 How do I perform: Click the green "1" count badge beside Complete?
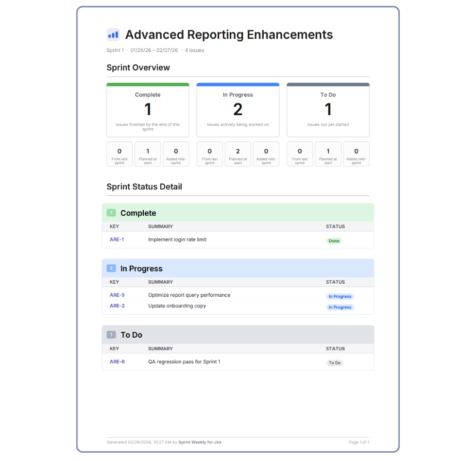pos(111,213)
